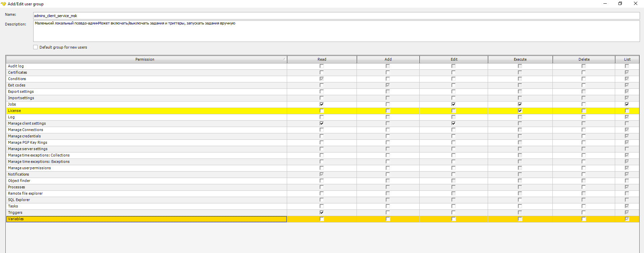
Task: Click the Execute column header
Action: [520, 59]
